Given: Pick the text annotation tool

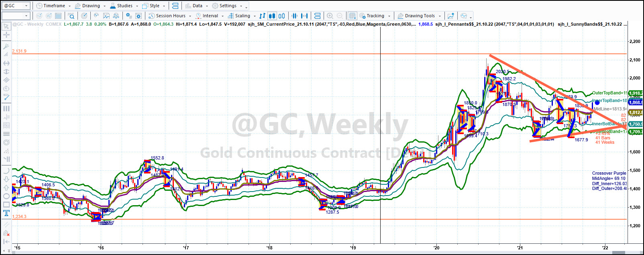Looking at the screenshot, I should [6, 213].
